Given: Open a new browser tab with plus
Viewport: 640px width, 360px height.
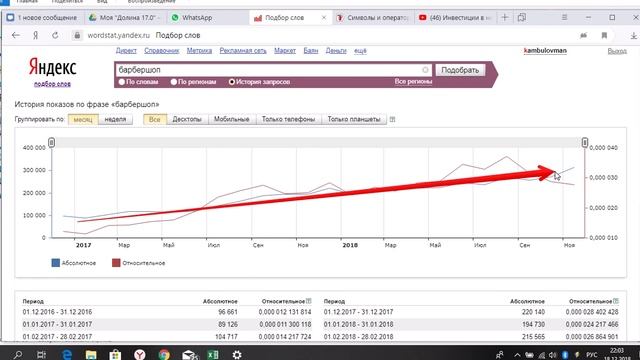Looking at the screenshot, I should [x=505, y=18].
